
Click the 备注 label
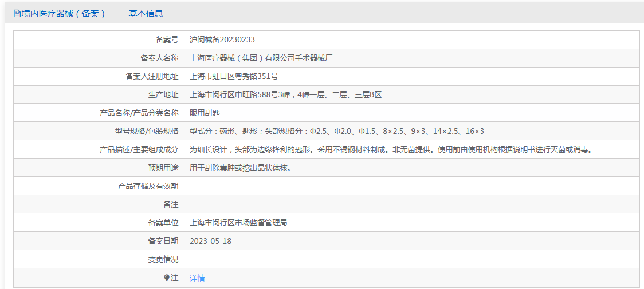(171, 204)
